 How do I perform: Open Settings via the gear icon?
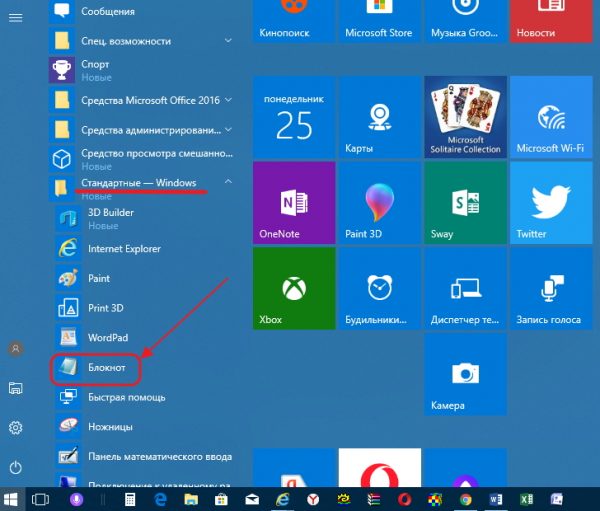[15, 428]
